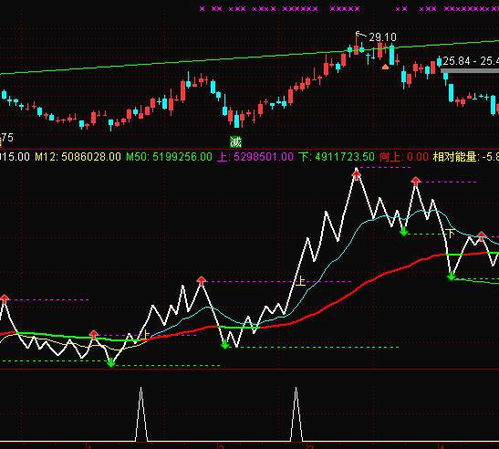The image size is (499, 449).
Task: Click the second gray spike in the bottom pane
Action: [x=296, y=414]
